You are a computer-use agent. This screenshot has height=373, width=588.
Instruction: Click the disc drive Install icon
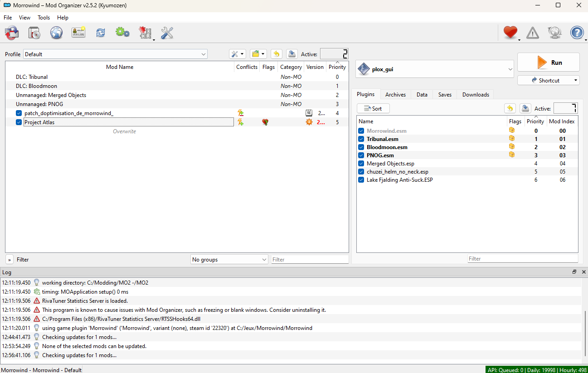tap(34, 33)
